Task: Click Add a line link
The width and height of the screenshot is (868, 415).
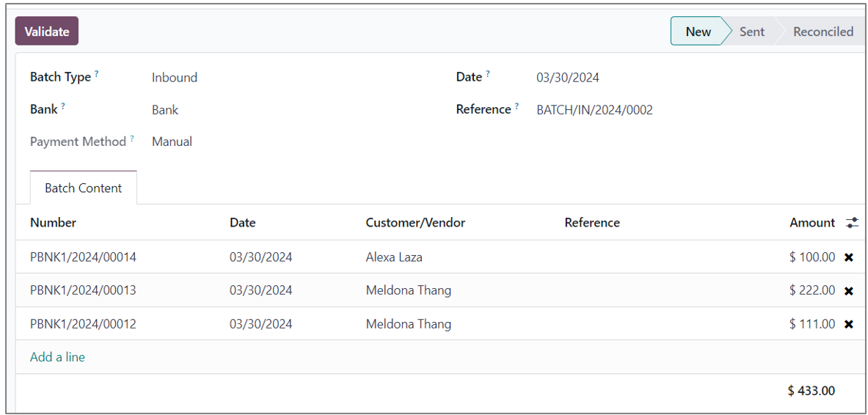Action: click(57, 357)
